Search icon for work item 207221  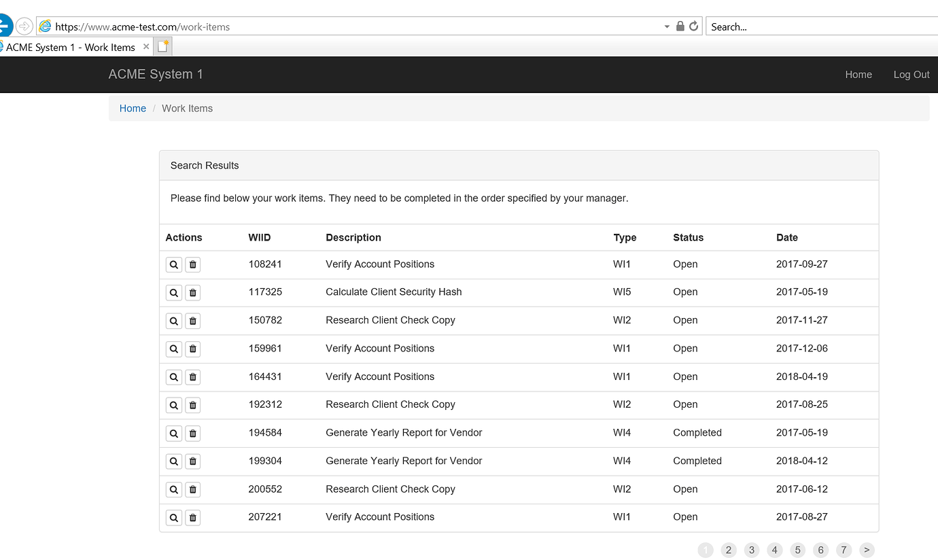coord(174,518)
